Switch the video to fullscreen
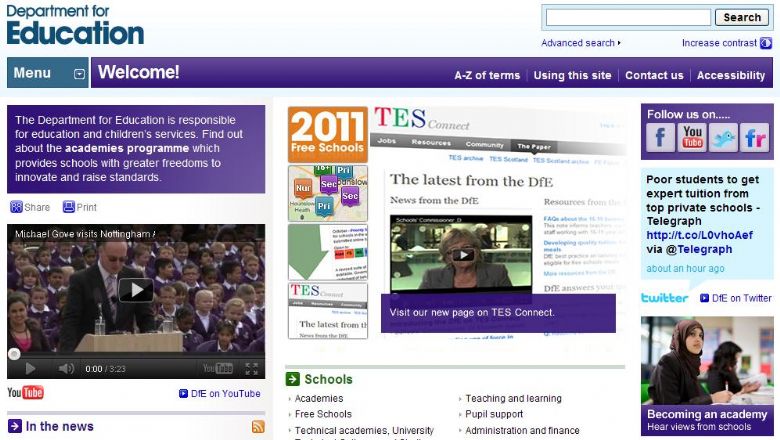Image resolution: width=780 pixels, height=440 pixels. pos(252,368)
